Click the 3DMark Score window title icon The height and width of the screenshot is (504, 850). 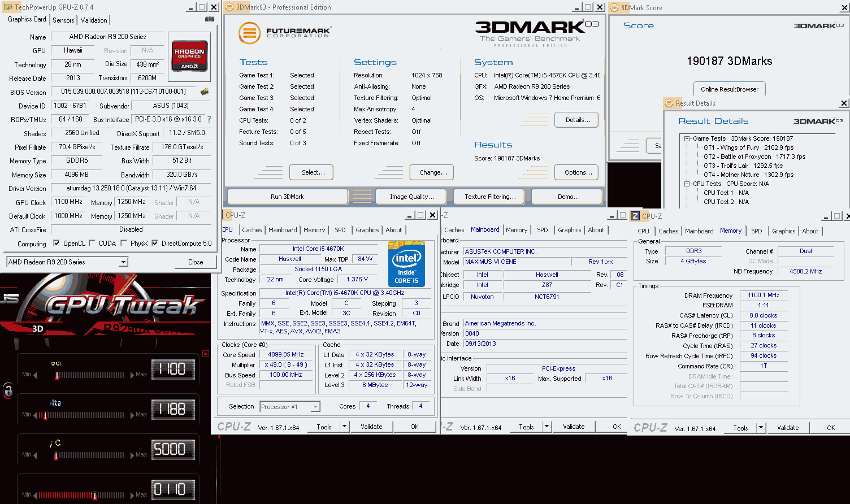coord(614,7)
